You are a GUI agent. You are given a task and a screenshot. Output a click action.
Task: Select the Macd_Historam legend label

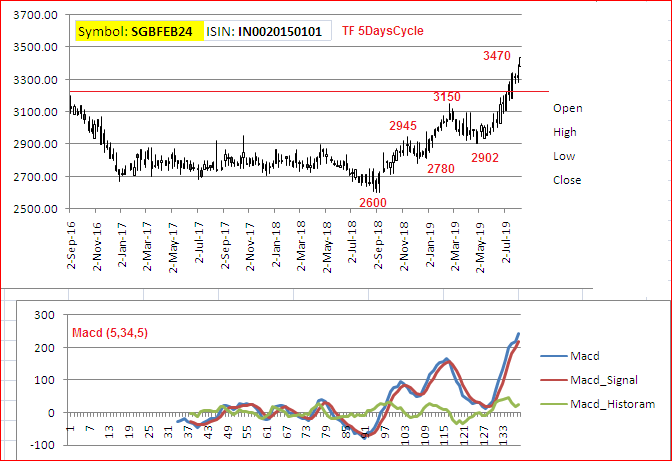pos(612,404)
